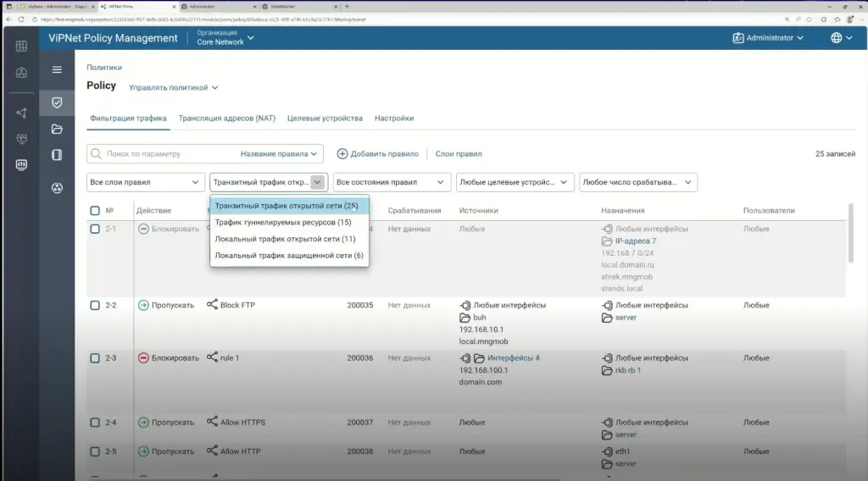Click the hamburger menu icon in the sidebar
868x481 pixels.
[x=57, y=70]
